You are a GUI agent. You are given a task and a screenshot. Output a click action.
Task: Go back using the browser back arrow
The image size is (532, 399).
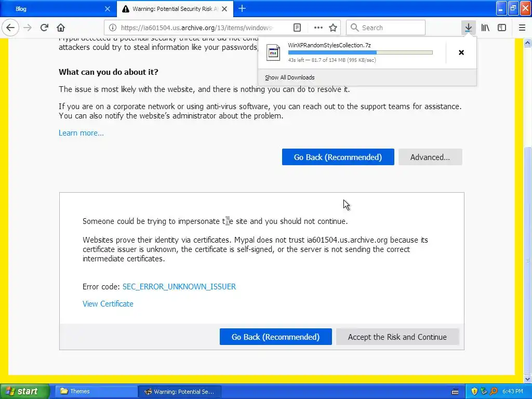pos(10,28)
